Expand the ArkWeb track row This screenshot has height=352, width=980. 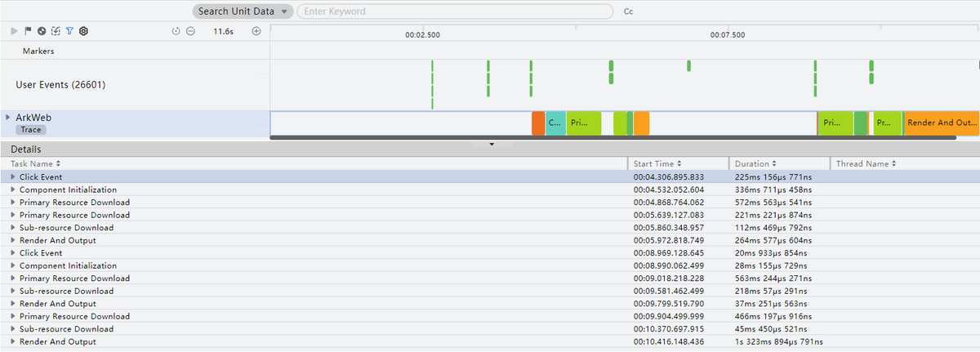tap(8, 118)
